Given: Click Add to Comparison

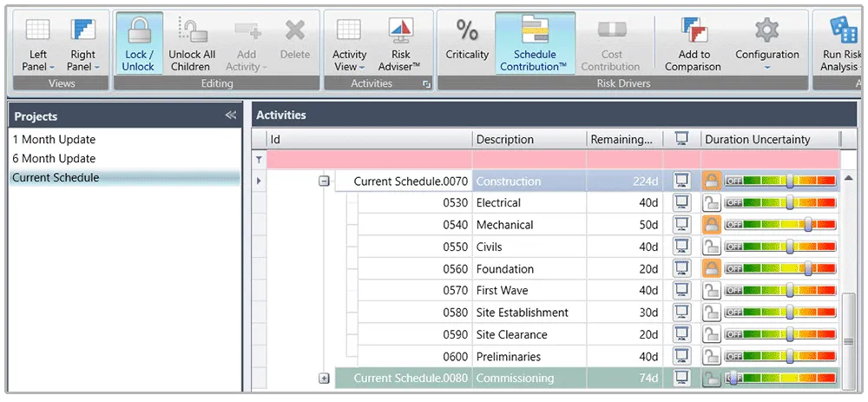Looking at the screenshot, I should point(693,45).
